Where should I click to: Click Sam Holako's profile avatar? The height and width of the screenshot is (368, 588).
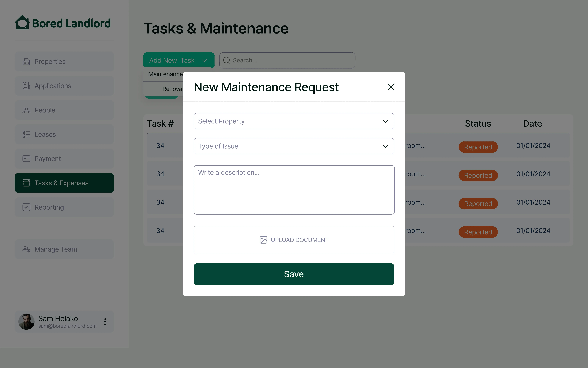(x=26, y=322)
